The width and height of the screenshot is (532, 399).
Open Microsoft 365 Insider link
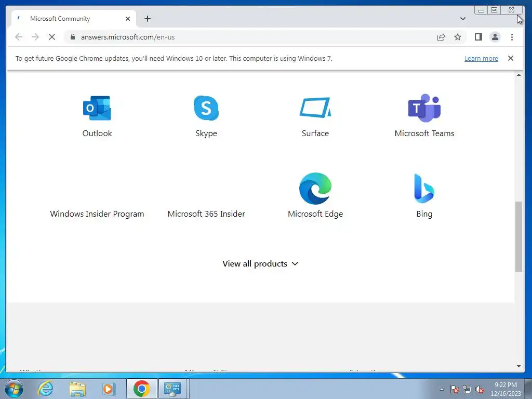(206, 214)
